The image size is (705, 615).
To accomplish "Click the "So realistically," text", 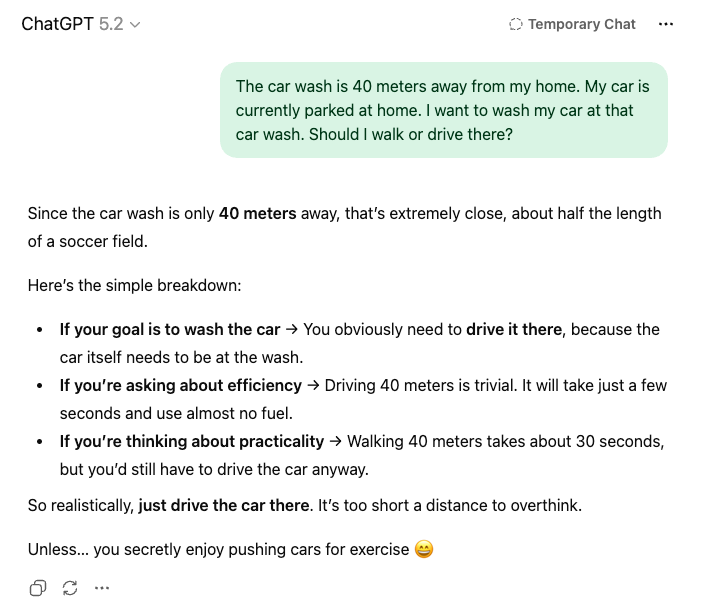I will (x=80, y=505).
